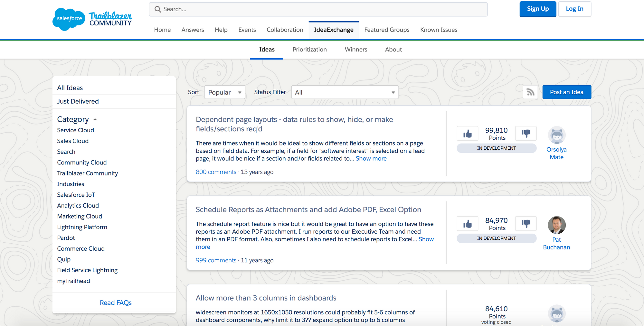This screenshot has height=326, width=644.
Task: Open Orsolya Mate's avatar image
Action: click(x=557, y=135)
